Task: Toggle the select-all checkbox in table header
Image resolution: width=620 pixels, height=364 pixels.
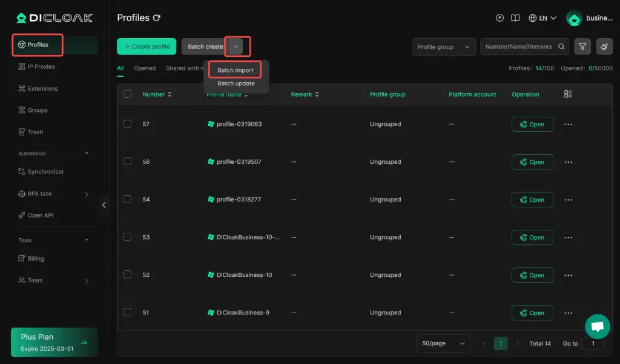Action: pos(127,94)
